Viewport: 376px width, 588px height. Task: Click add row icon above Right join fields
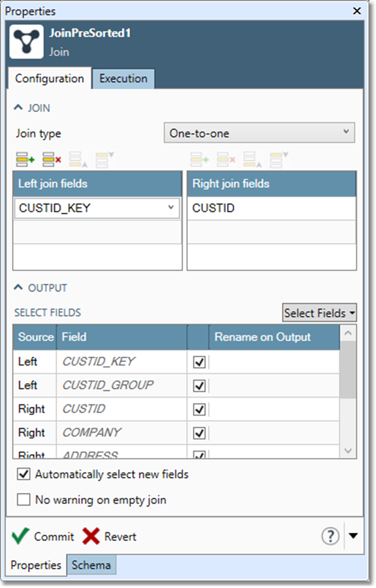[x=200, y=160]
